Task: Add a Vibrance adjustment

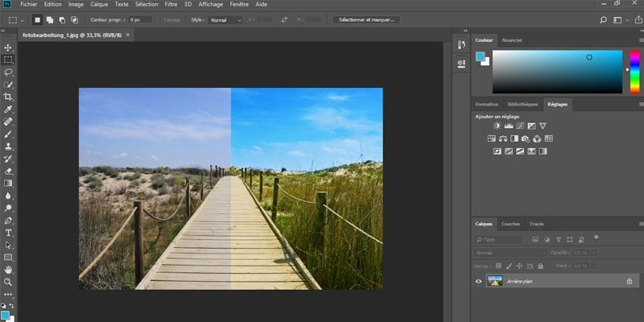Action: pyautogui.click(x=543, y=126)
